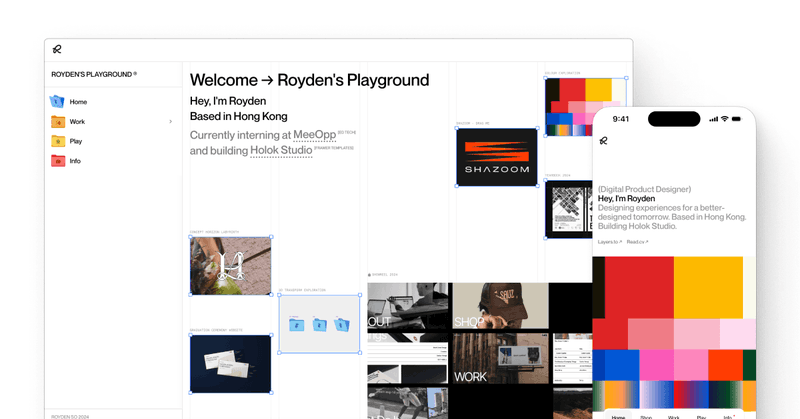The width and height of the screenshot is (800, 419).
Task: Click the 'Hey, I'm Royden' text on phone
Action: pyautogui.click(x=626, y=199)
